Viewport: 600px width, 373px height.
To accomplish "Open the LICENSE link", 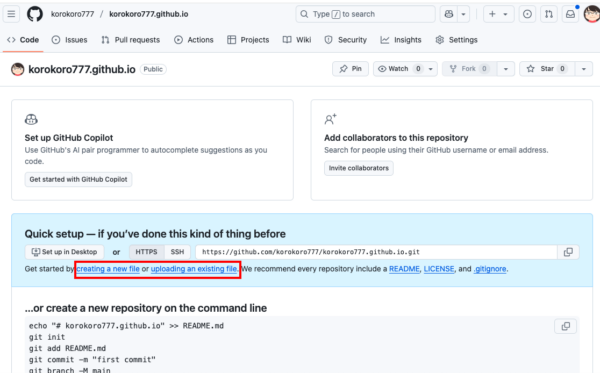I will click(x=439, y=269).
